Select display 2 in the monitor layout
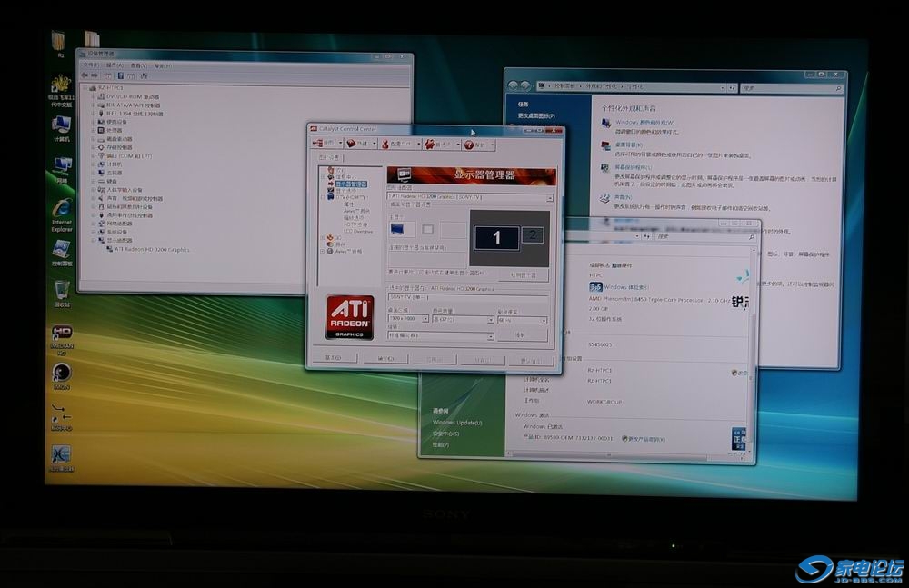The width and height of the screenshot is (909, 588). [533, 235]
